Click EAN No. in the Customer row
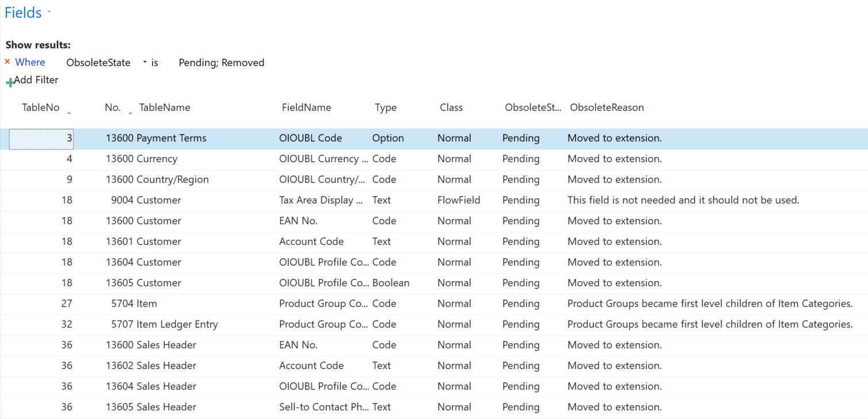Screen dimensions: 868x419 (x=298, y=221)
